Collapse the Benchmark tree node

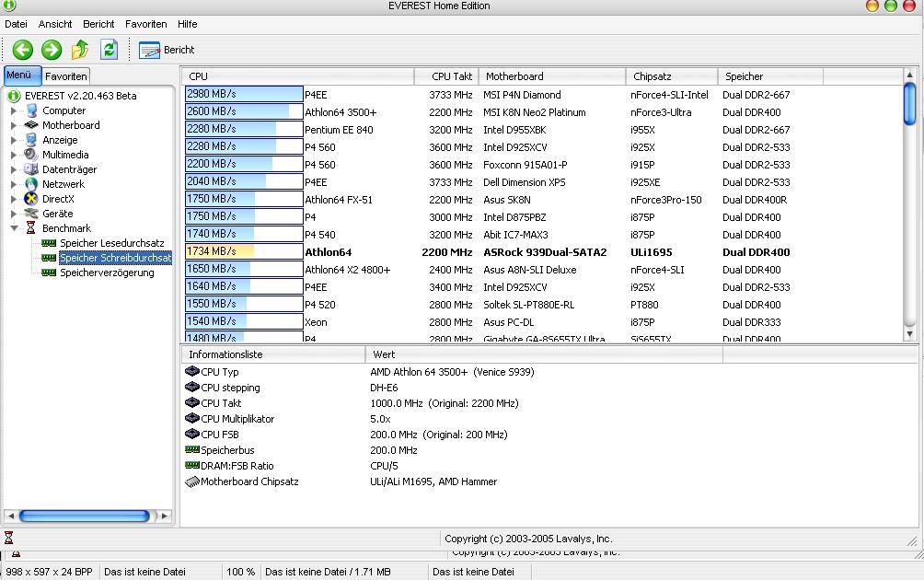(14, 228)
